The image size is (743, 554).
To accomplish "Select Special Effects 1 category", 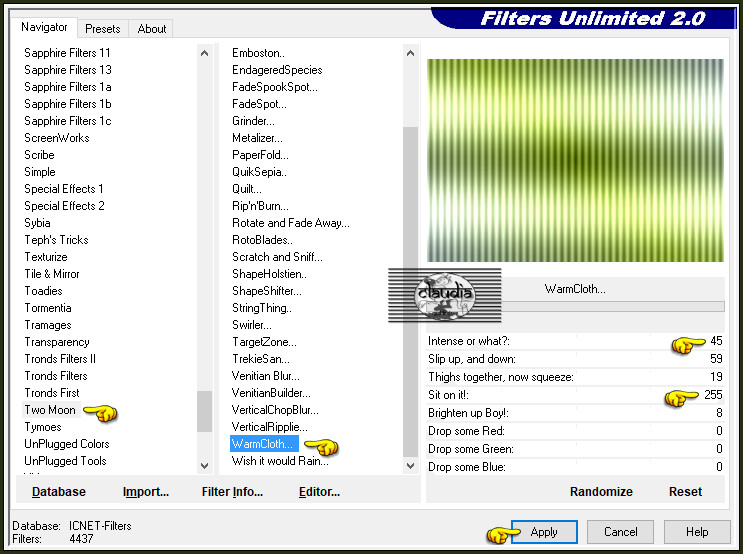I will click(x=63, y=189).
